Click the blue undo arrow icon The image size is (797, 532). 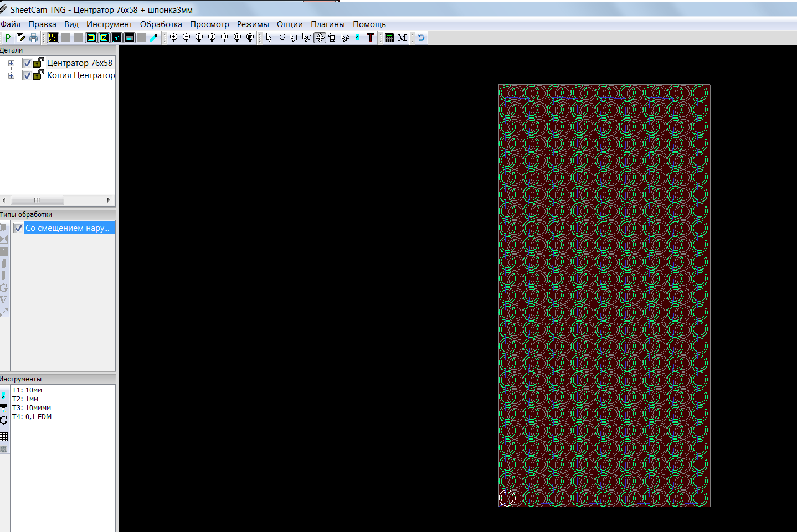[421, 38]
